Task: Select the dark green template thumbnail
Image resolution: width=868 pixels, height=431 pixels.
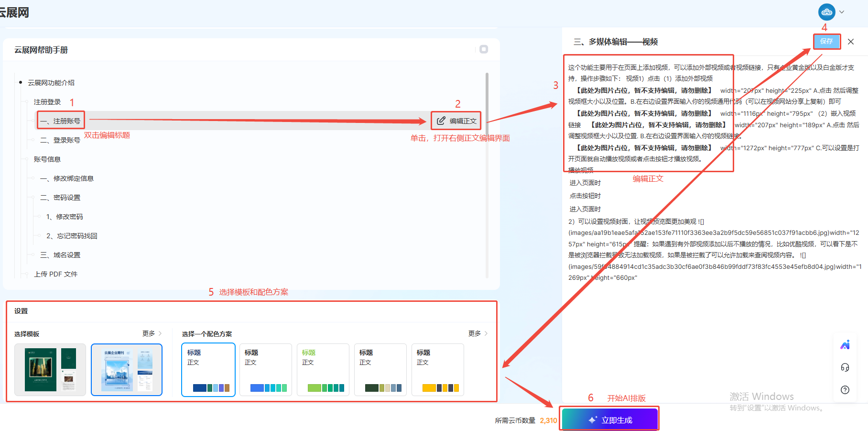Action: 50,370
